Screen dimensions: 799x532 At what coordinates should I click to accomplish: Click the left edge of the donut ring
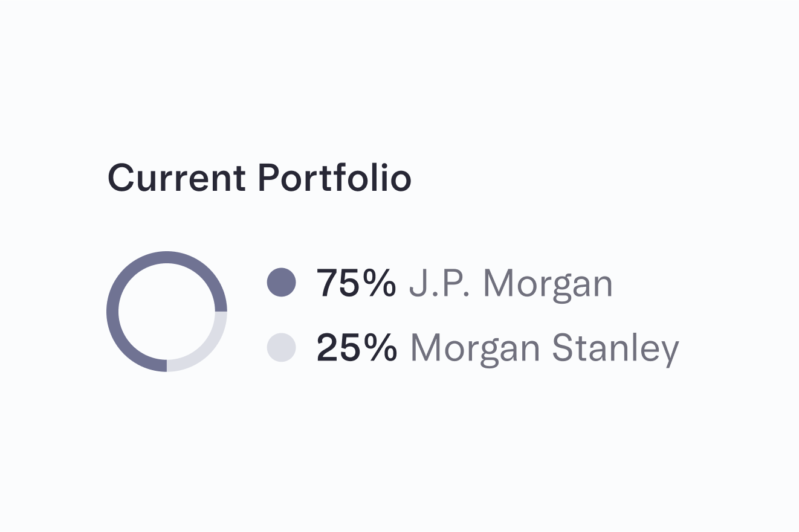pyautogui.click(x=112, y=312)
